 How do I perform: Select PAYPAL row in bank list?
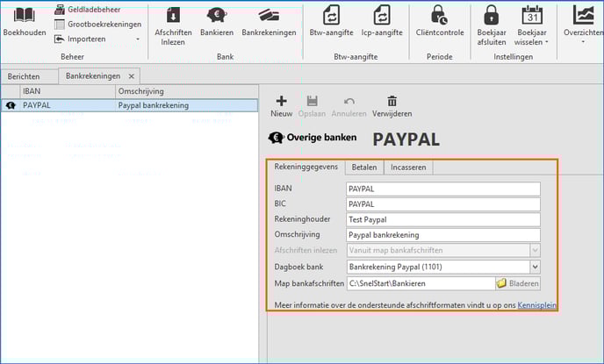click(129, 105)
